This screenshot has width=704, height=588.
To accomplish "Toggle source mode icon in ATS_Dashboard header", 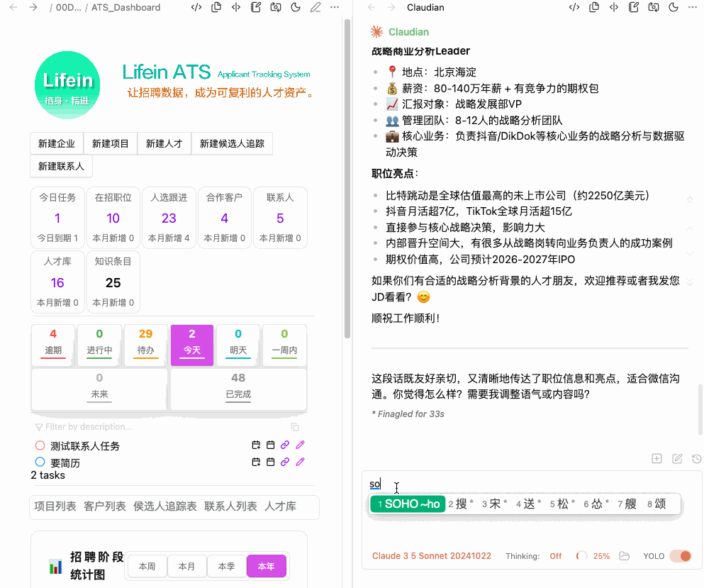I will [x=196, y=7].
